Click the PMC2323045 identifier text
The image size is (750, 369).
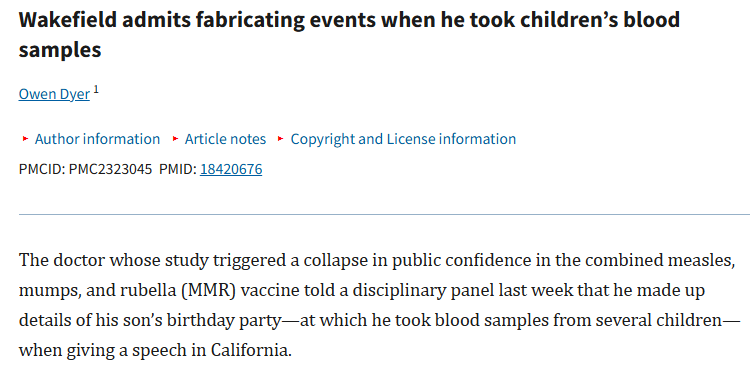click(x=110, y=169)
